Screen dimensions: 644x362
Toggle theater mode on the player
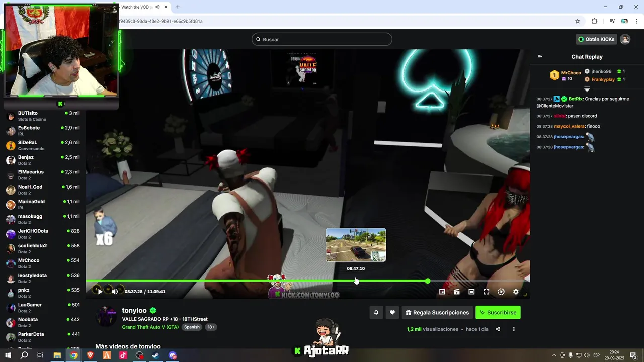point(471,292)
